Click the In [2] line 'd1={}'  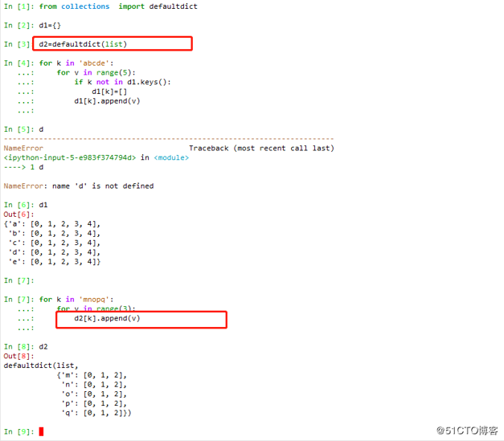click(x=50, y=26)
